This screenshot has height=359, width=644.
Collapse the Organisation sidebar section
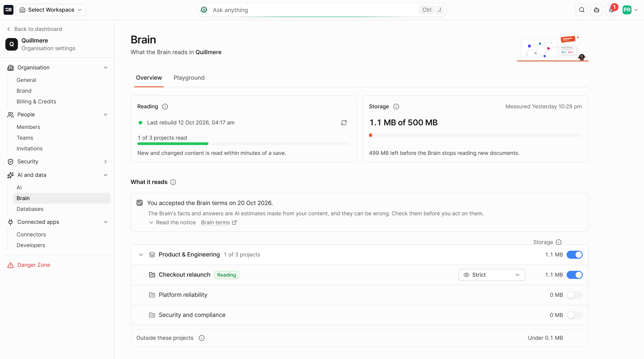click(x=57, y=68)
